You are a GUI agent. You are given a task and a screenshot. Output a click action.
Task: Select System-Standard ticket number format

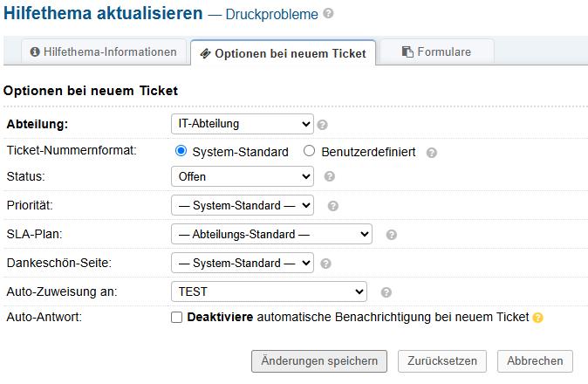click(x=181, y=151)
